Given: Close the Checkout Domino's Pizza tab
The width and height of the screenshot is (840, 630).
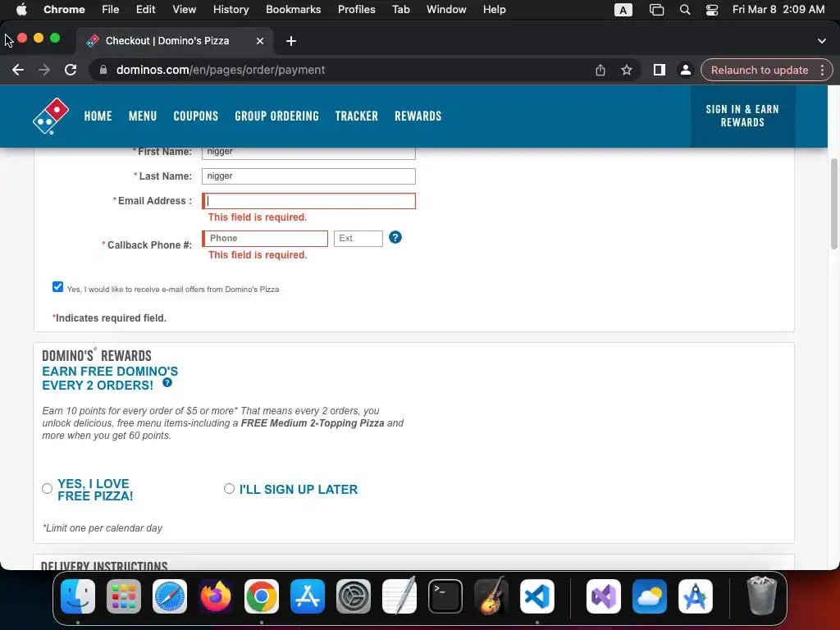Looking at the screenshot, I should pos(260,41).
